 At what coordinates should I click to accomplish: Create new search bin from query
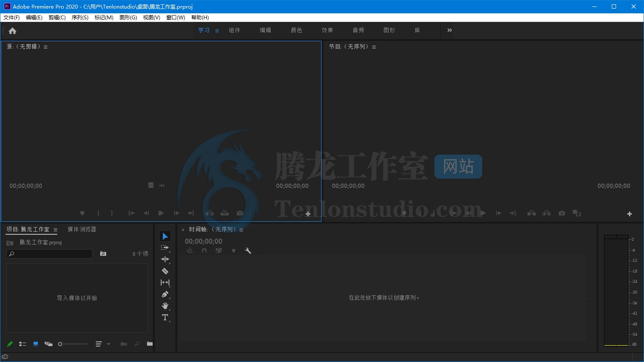103,254
